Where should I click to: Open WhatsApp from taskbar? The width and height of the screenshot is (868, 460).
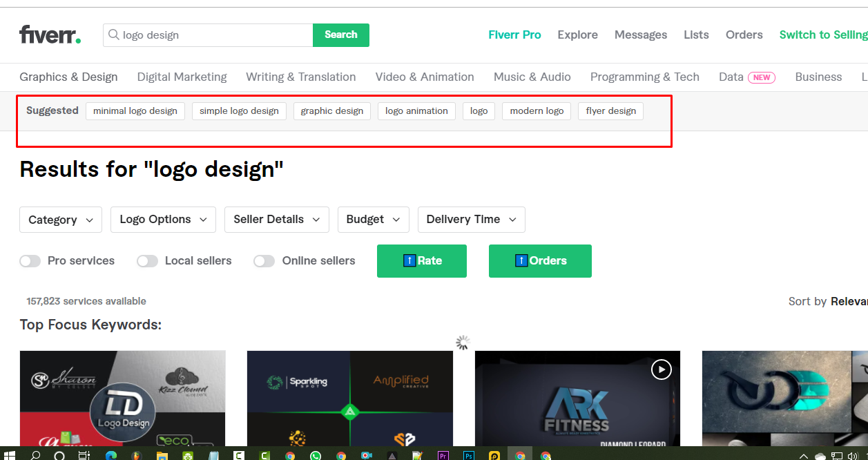coord(315,455)
